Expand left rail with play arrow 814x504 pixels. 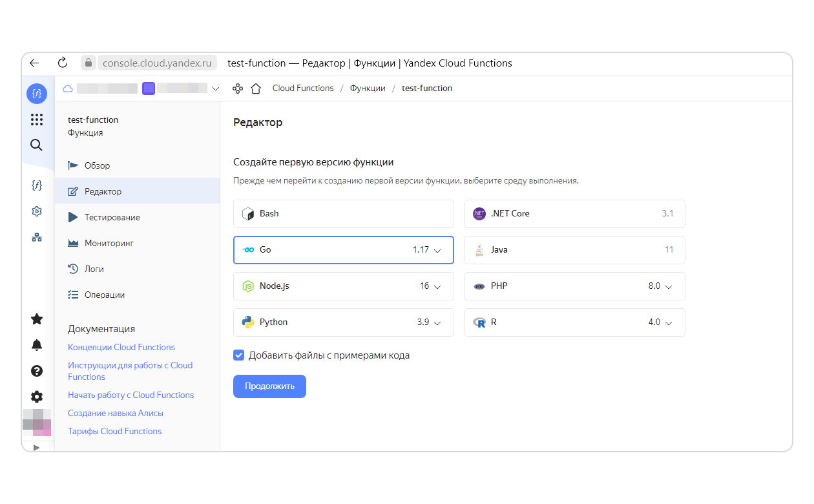[x=37, y=446]
